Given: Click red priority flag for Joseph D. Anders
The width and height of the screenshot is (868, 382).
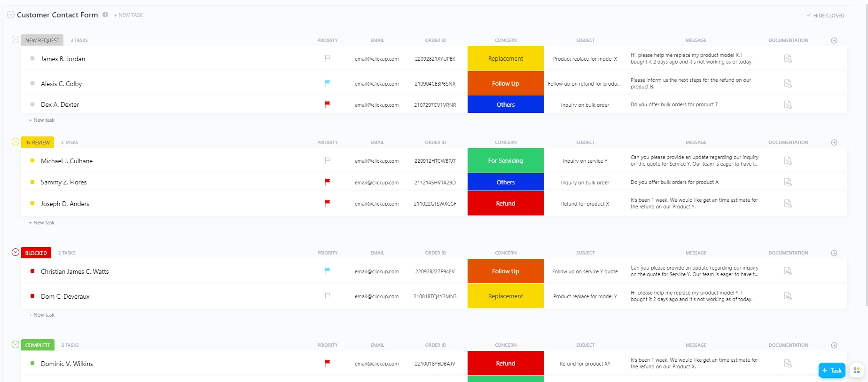Looking at the screenshot, I should [328, 203].
